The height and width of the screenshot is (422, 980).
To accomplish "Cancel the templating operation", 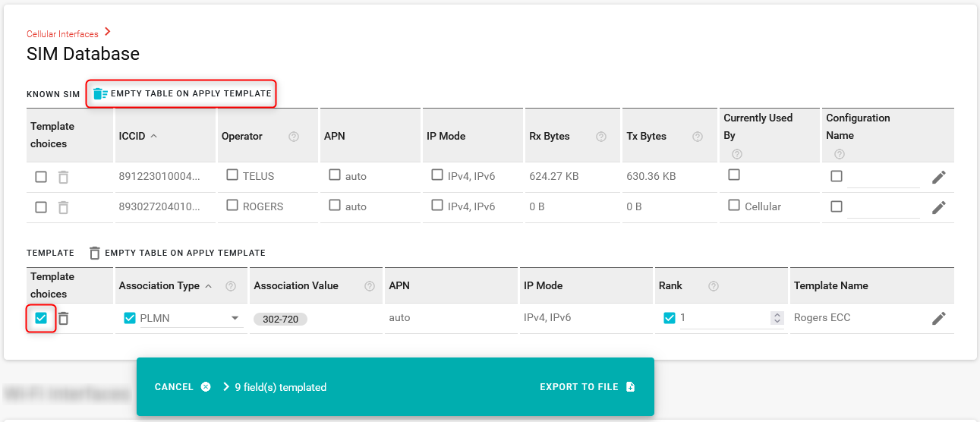I will 182,387.
